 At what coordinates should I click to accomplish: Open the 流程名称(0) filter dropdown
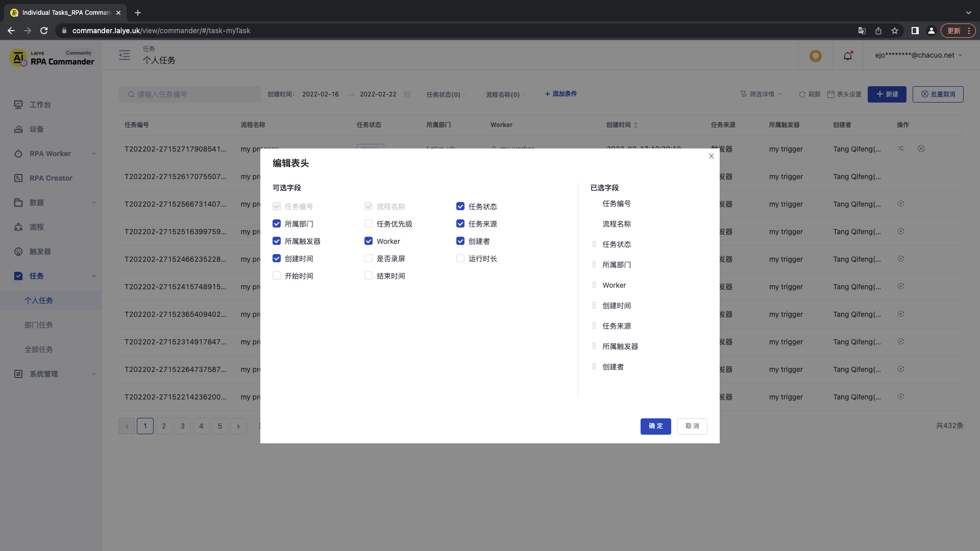tap(506, 94)
